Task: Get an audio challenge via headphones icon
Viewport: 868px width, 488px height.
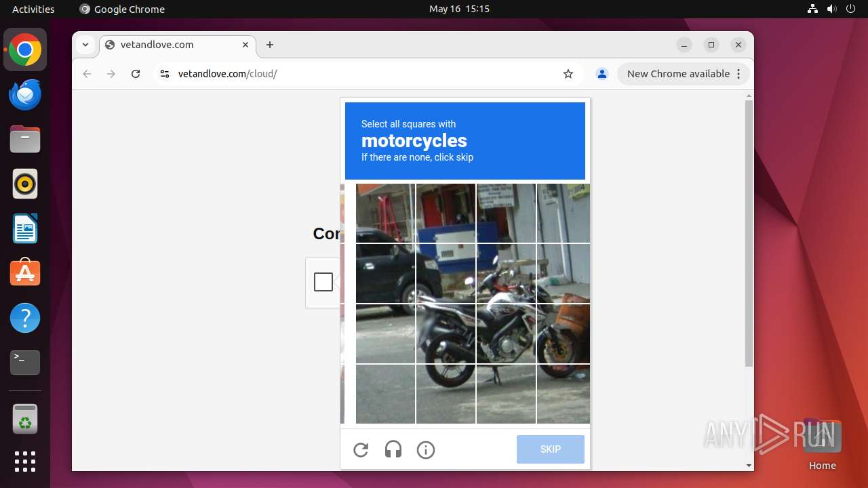Action: (x=393, y=449)
